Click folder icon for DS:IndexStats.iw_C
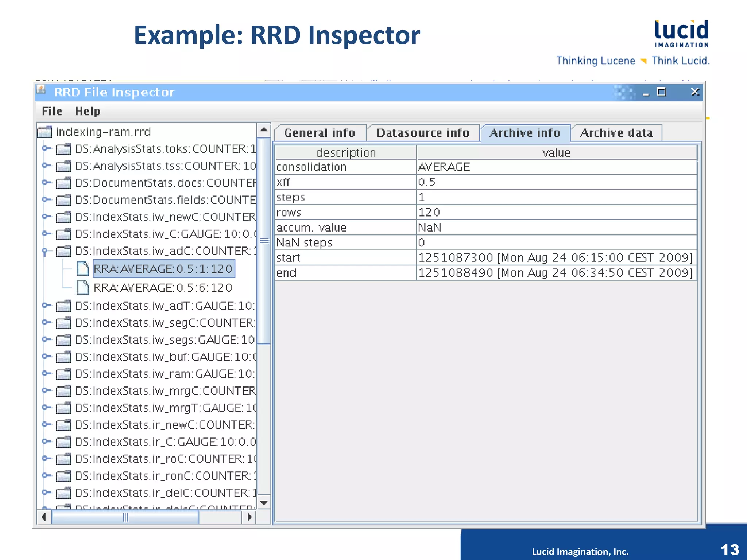Image resolution: width=747 pixels, height=560 pixels. point(63,234)
